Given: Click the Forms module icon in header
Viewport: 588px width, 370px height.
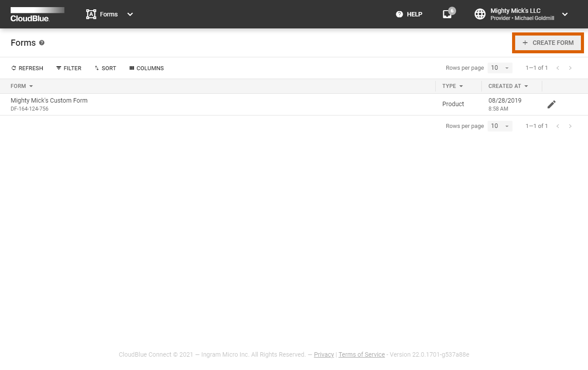Looking at the screenshot, I should pos(91,14).
